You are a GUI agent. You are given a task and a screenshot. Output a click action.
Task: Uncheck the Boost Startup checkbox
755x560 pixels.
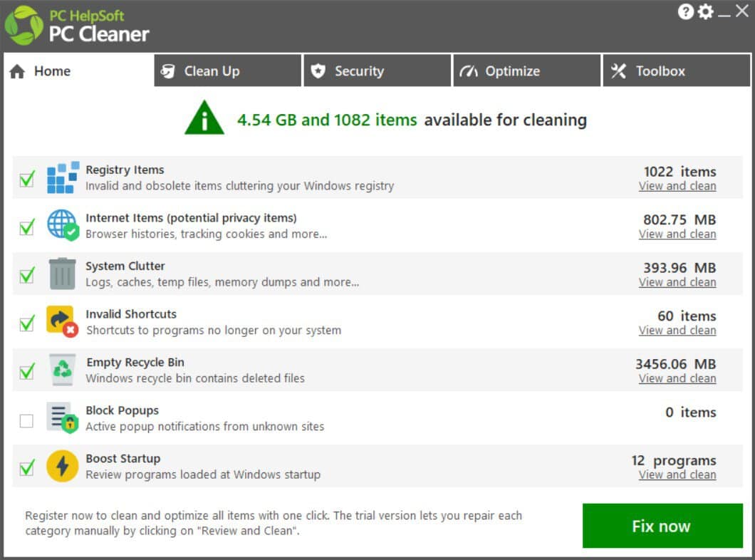tap(27, 468)
